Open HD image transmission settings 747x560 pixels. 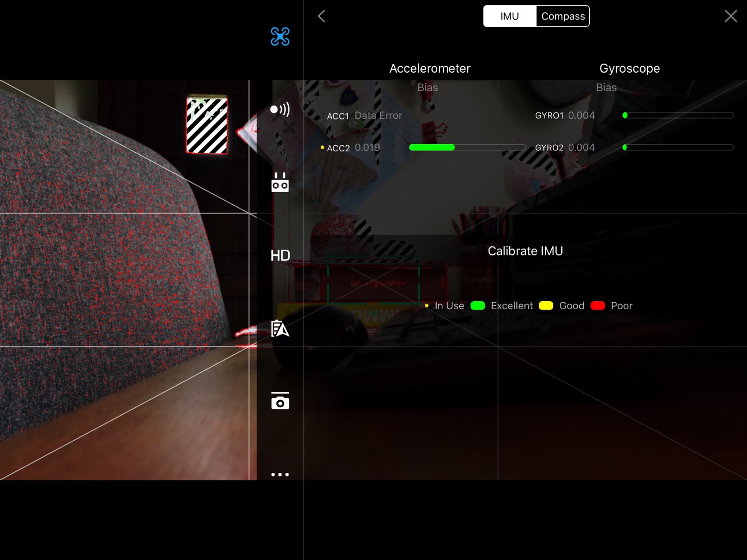pyautogui.click(x=280, y=255)
